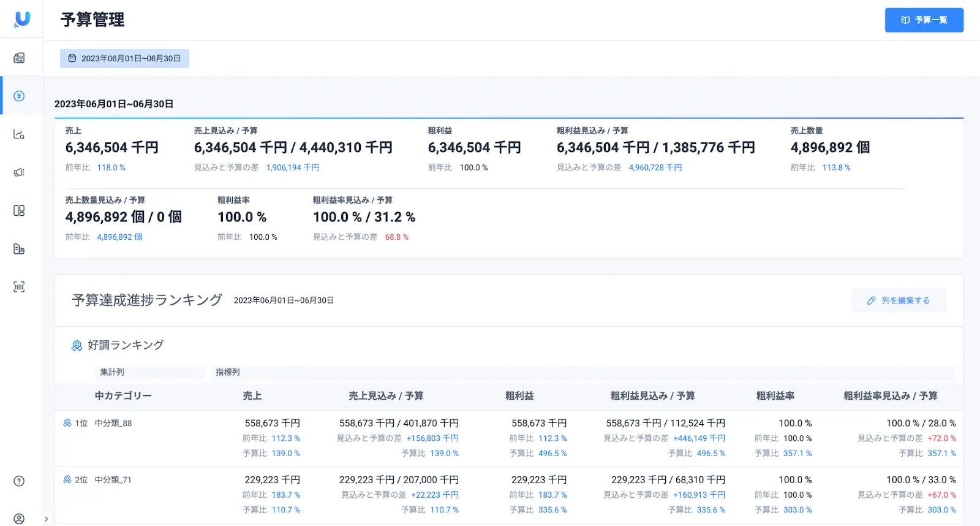Click the red difference value +67.0 %
This screenshot has height=526, width=980.
942,495
